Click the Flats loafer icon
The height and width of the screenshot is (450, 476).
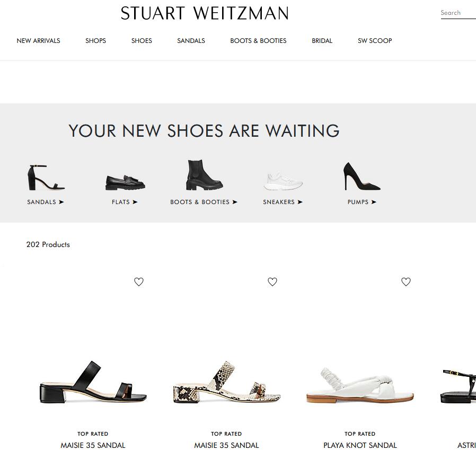125,182
